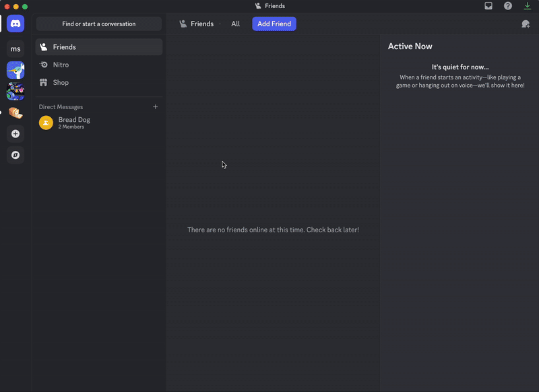Screen dimensions: 539x392
Task: Expand the chevron next to Friends header
Action: click(x=220, y=24)
